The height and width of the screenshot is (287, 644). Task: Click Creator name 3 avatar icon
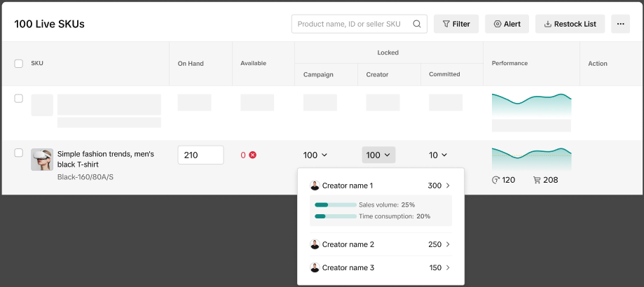coord(315,267)
